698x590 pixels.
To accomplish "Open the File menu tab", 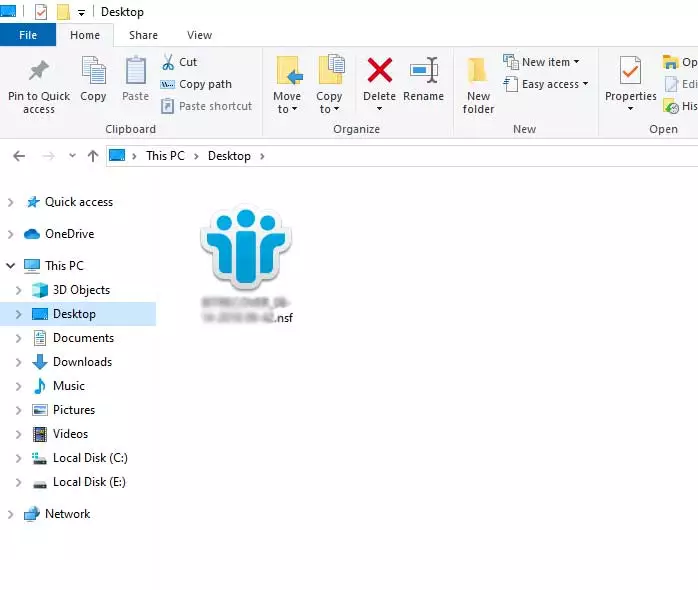I will pyautogui.click(x=28, y=35).
